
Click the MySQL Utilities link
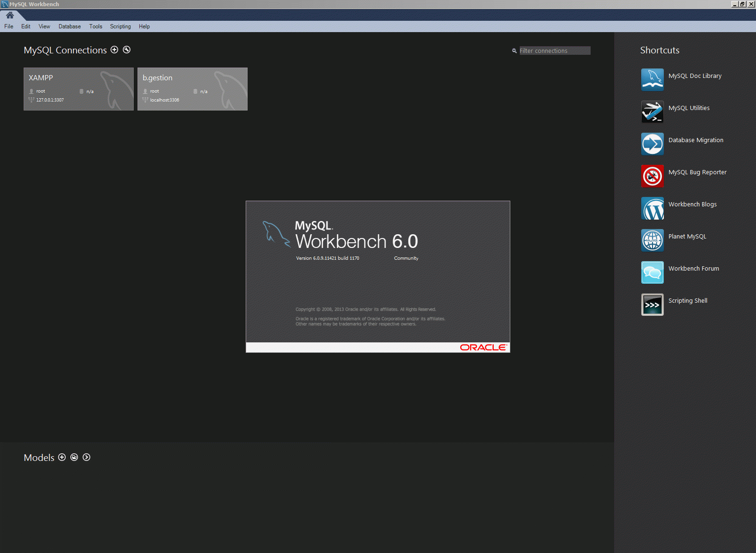coord(689,108)
